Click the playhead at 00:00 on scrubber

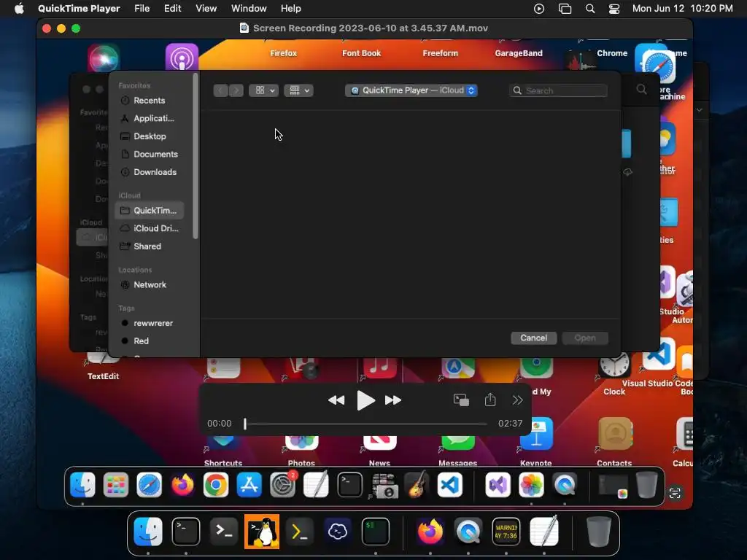coord(245,424)
